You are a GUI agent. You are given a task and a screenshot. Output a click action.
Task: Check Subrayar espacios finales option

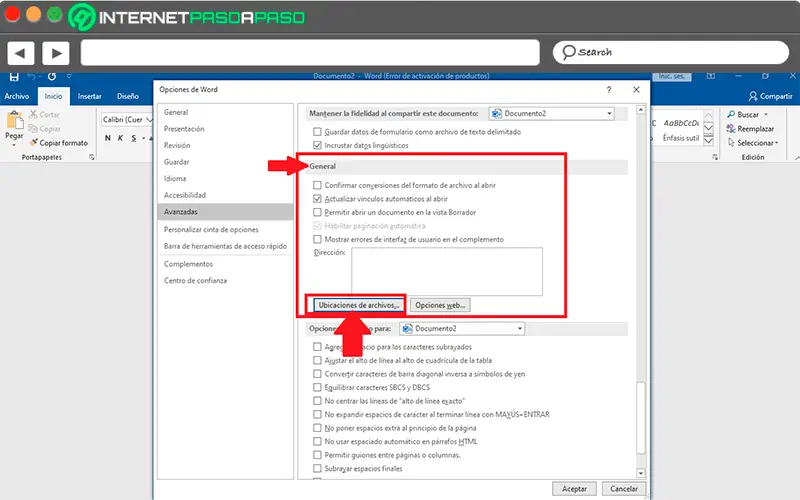[x=317, y=468]
